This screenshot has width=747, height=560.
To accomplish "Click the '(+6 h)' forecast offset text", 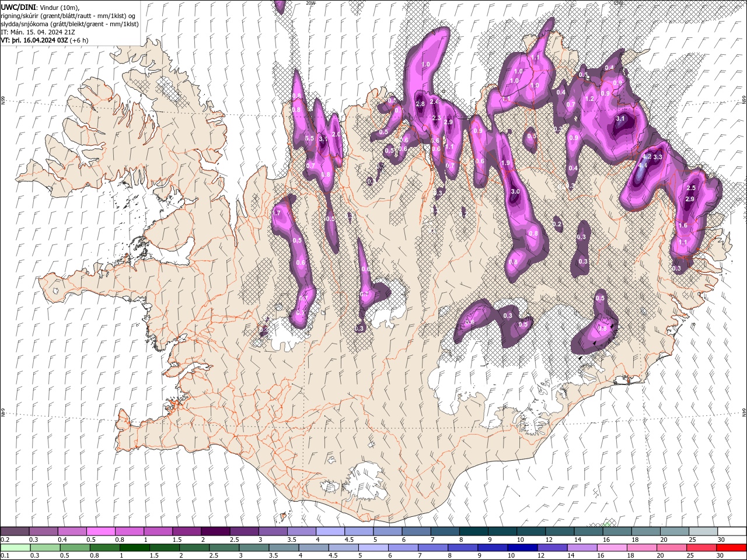I will (x=79, y=40).
